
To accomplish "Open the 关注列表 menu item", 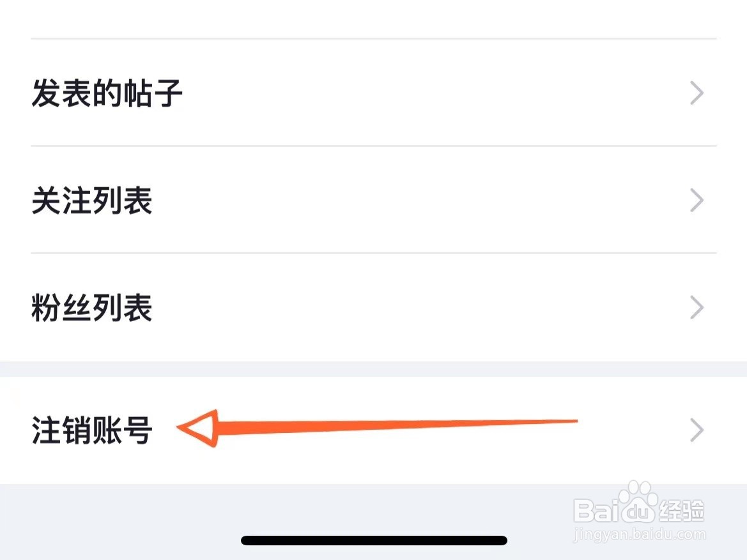I will (91, 201).
